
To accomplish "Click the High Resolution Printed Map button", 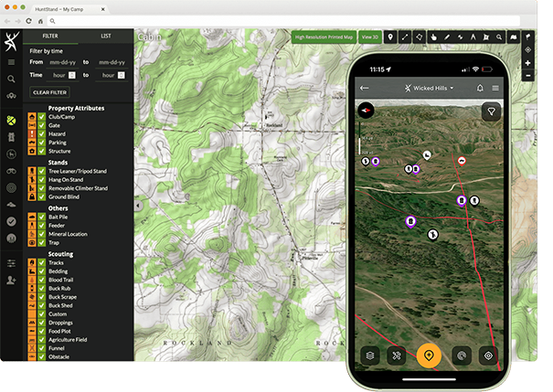I will (324, 37).
